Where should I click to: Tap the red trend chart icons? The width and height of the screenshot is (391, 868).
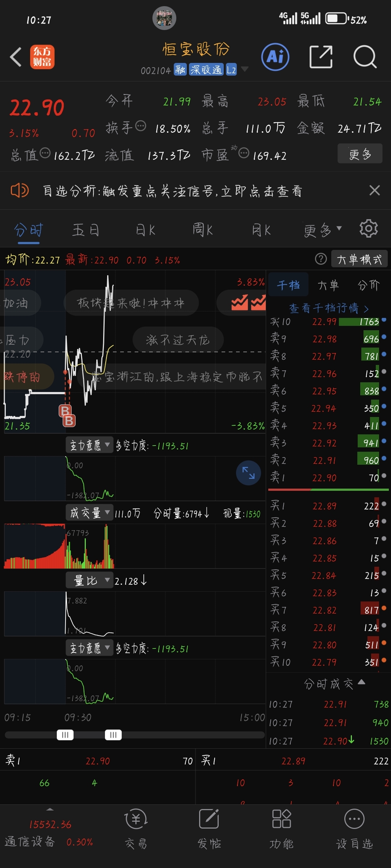[x=249, y=303]
